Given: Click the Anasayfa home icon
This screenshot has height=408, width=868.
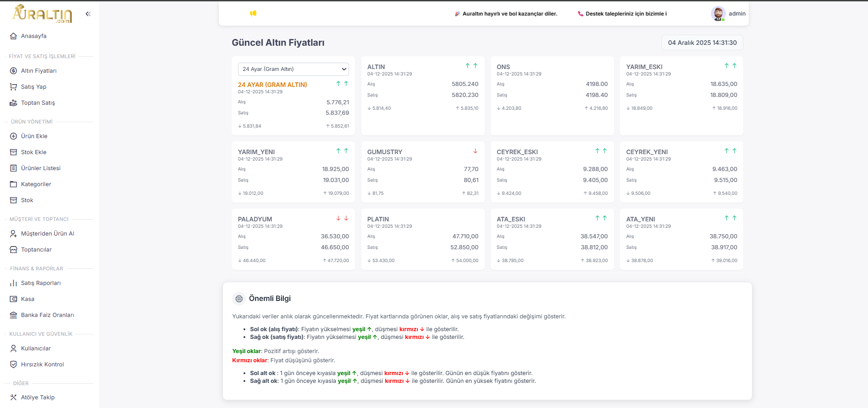Looking at the screenshot, I should click(x=14, y=36).
